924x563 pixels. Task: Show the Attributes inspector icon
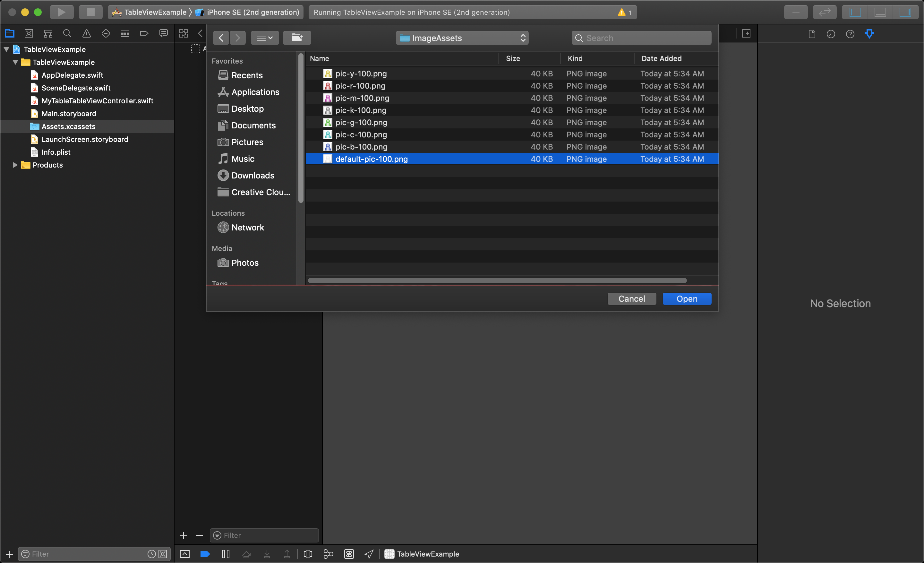(x=869, y=34)
